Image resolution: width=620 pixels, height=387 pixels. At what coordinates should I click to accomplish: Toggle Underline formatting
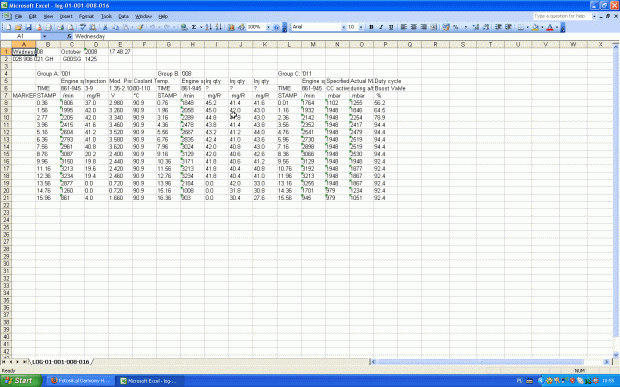(x=391, y=27)
